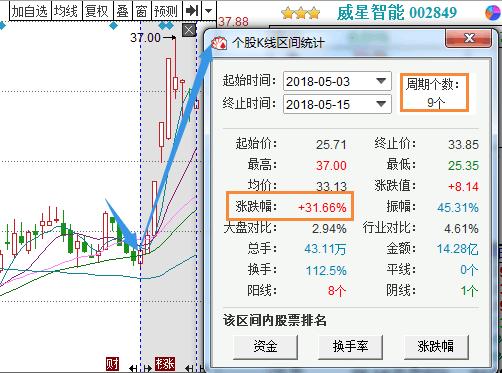Click the 该区间内股票排名 heading
Screen dimensions: 502x373
pos(275,321)
